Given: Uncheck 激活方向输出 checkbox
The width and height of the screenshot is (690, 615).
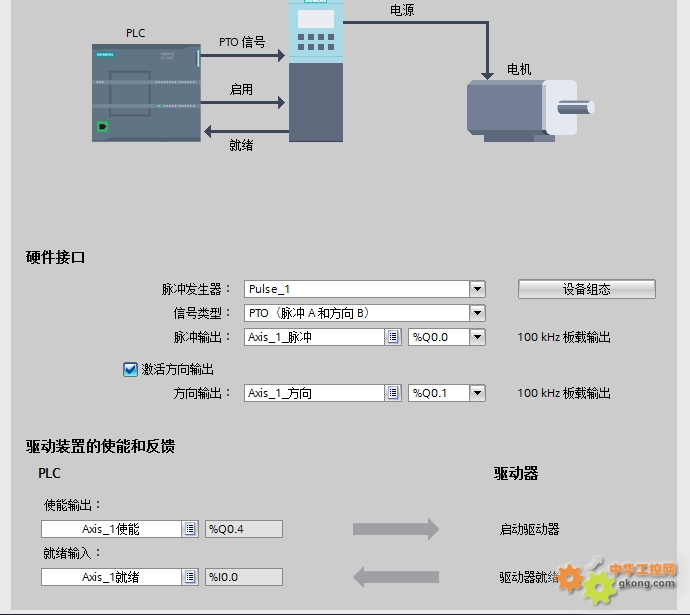Looking at the screenshot, I should tap(130, 369).
